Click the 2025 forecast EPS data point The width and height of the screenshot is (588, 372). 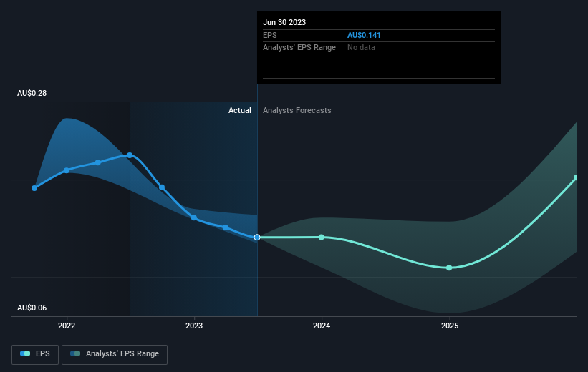[x=449, y=268]
